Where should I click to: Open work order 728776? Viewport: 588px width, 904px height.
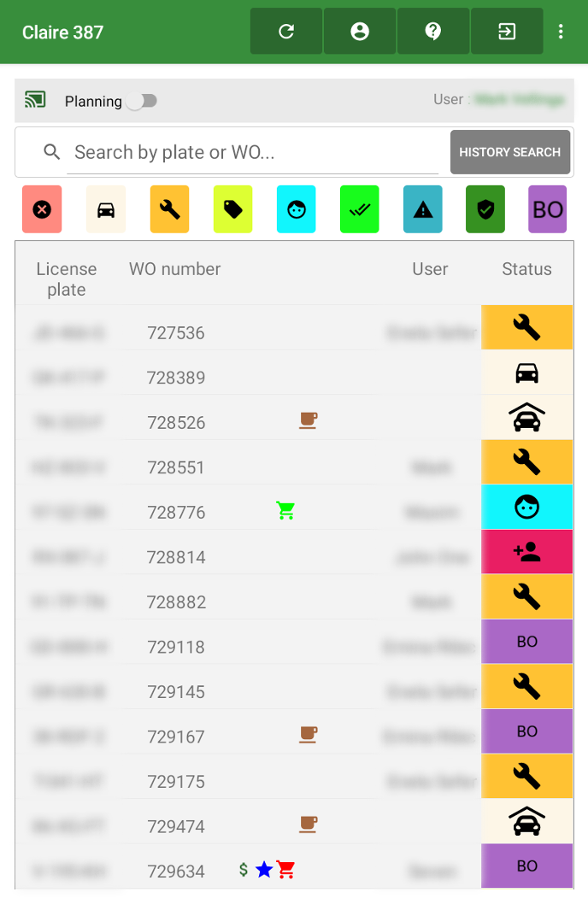[176, 512]
